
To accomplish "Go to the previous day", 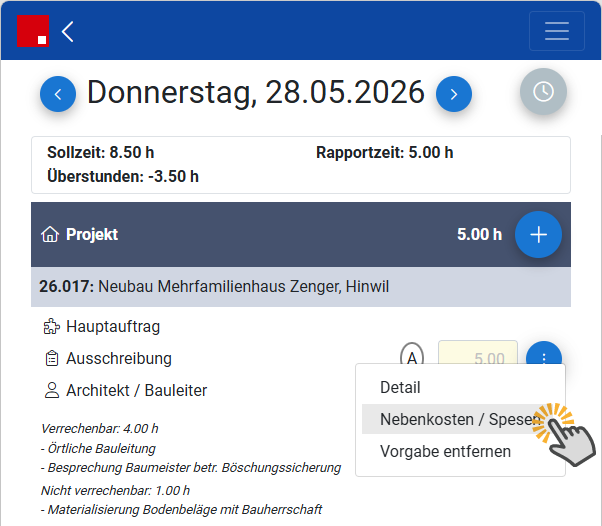I will pyautogui.click(x=58, y=94).
